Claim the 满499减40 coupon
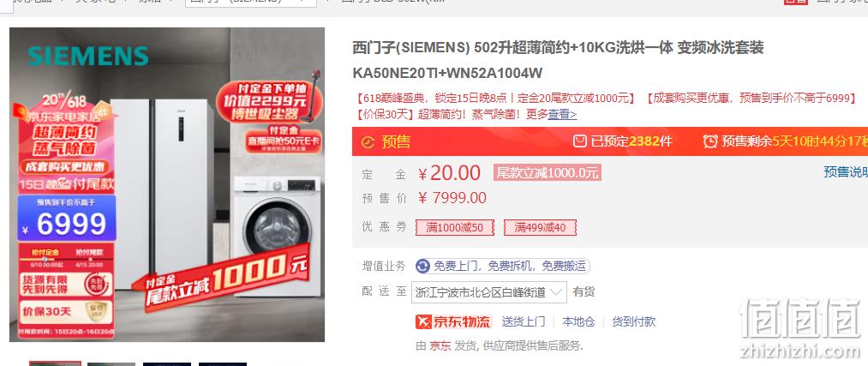868x366 pixels. (x=540, y=227)
